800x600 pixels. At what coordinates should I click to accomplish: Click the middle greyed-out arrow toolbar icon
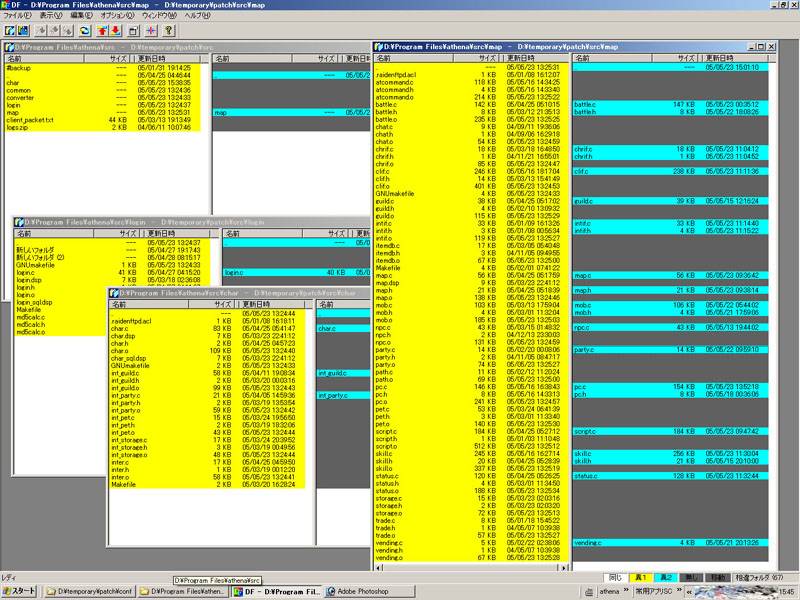54,31
